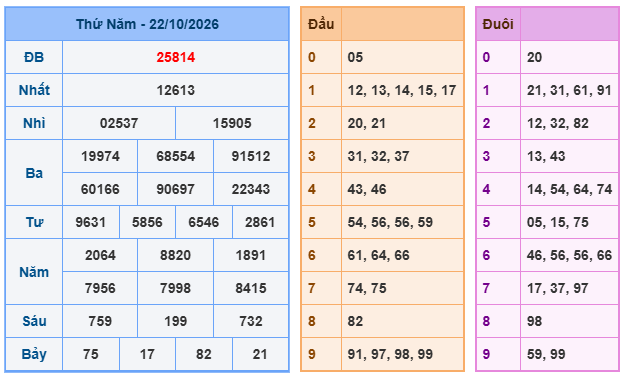
Task: Select the Tư prize number 2861
Action: point(260,222)
